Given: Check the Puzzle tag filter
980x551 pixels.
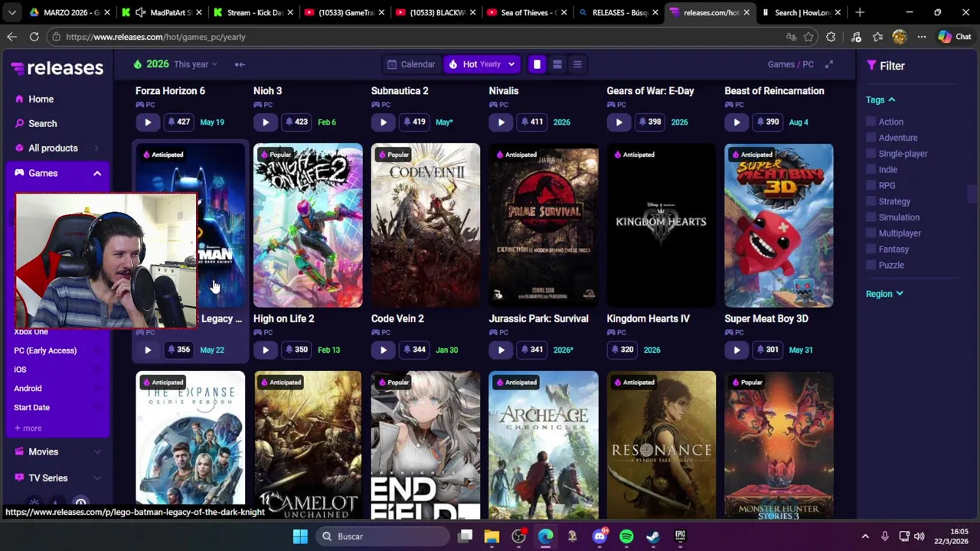Looking at the screenshot, I should click(x=871, y=265).
